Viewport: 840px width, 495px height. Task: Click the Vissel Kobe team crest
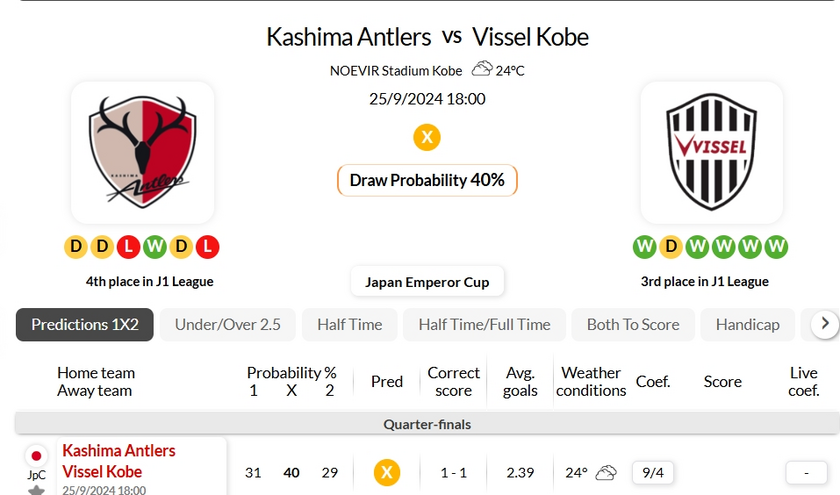[x=711, y=152]
